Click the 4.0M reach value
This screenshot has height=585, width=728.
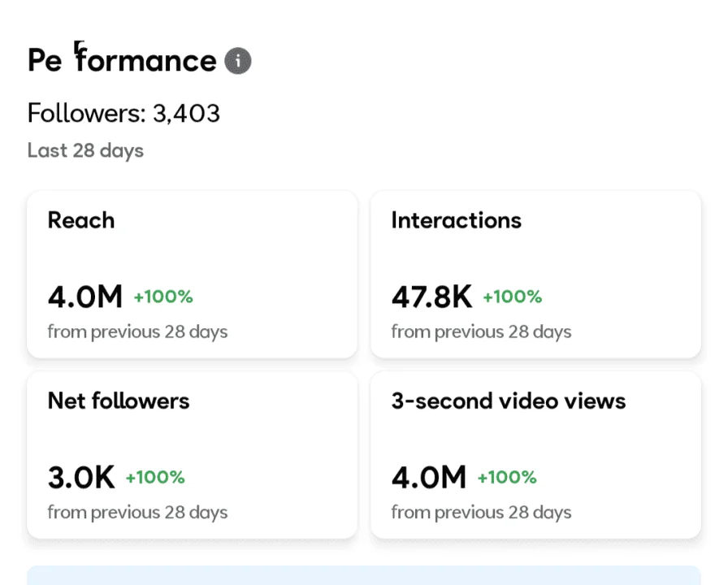pos(85,297)
